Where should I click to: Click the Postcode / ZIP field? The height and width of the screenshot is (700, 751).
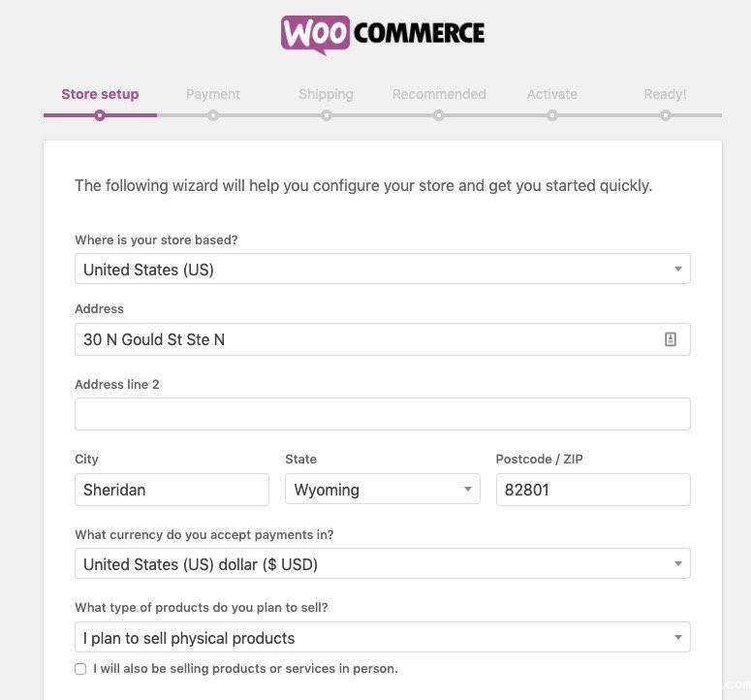(592, 490)
